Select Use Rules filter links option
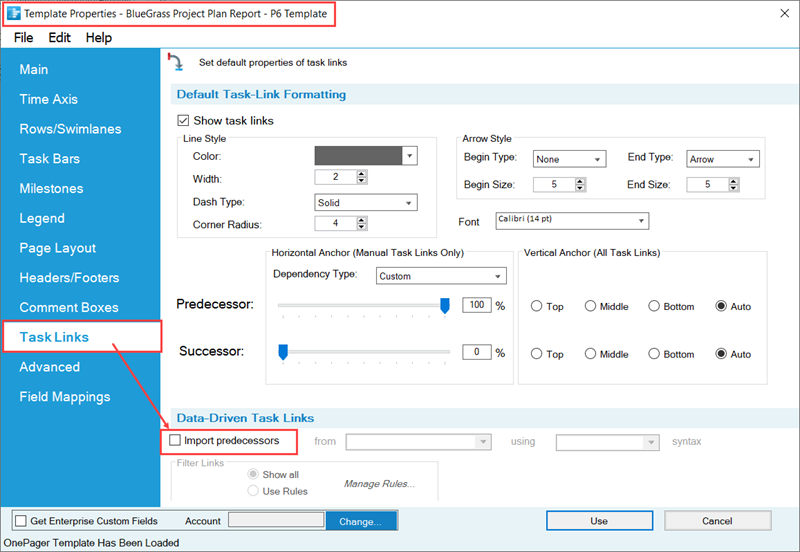This screenshot has width=800, height=552. (x=253, y=491)
